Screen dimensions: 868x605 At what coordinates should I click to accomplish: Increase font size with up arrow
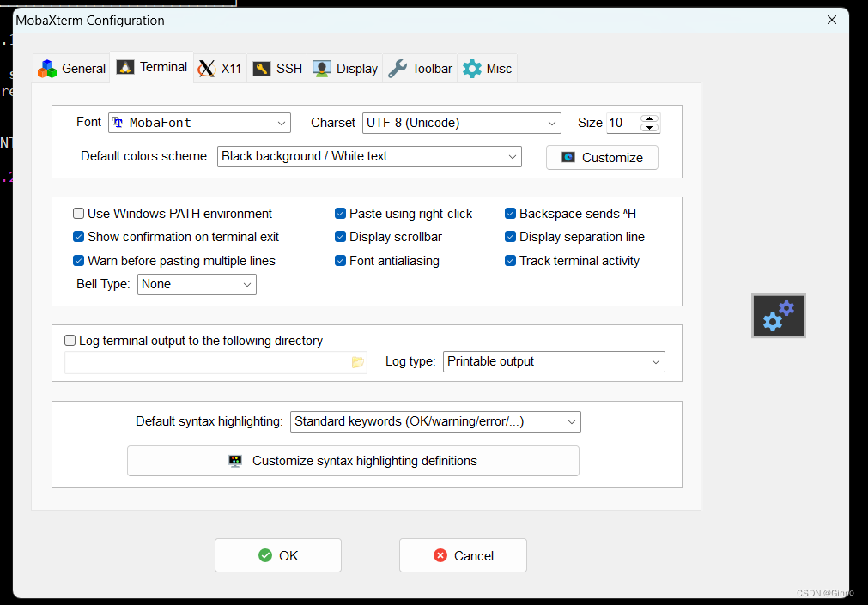click(x=649, y=118)
